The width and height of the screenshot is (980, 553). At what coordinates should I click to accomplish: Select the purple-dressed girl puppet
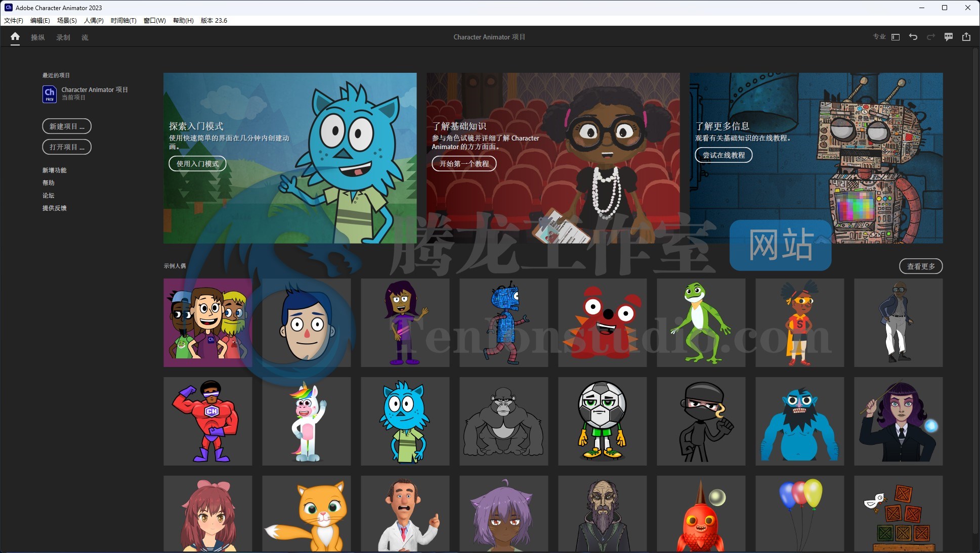point(405,322)
